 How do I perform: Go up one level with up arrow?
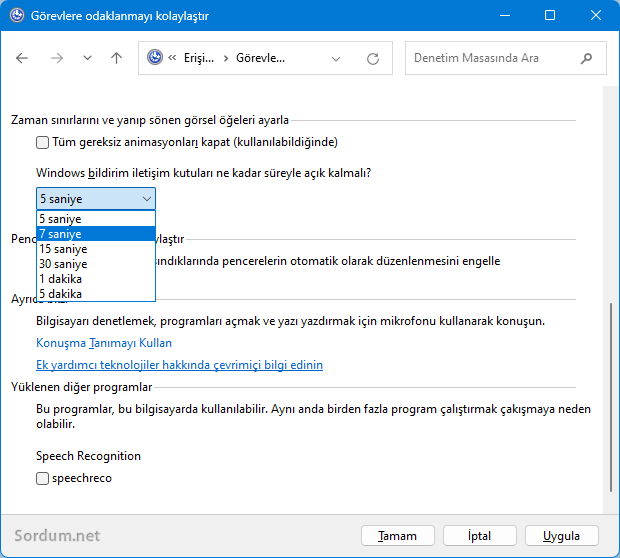[x=116, y=58]
